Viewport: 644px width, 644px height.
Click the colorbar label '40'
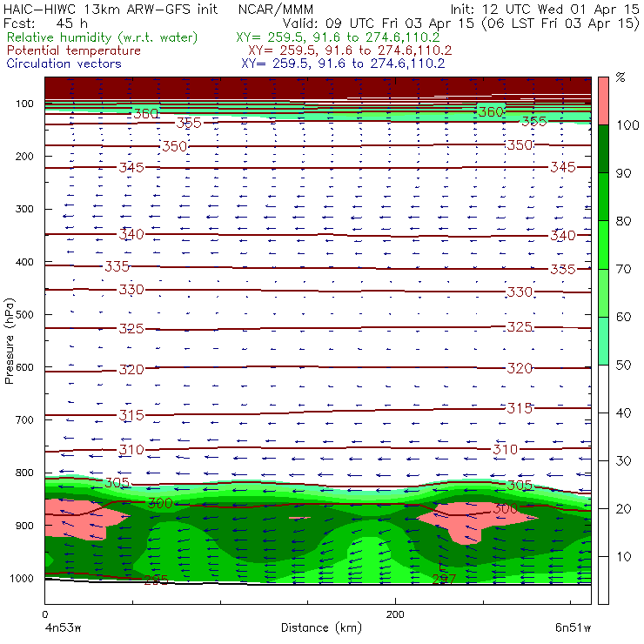(623, 413)
